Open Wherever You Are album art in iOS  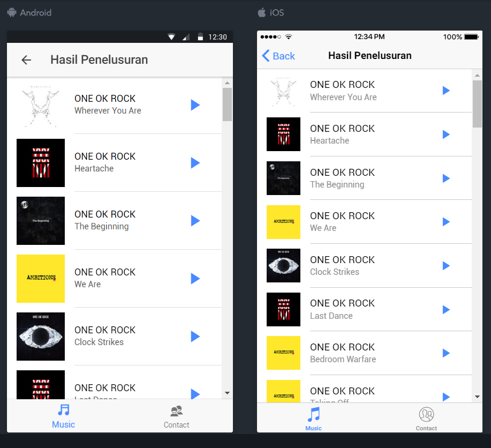tap(283, 91)
